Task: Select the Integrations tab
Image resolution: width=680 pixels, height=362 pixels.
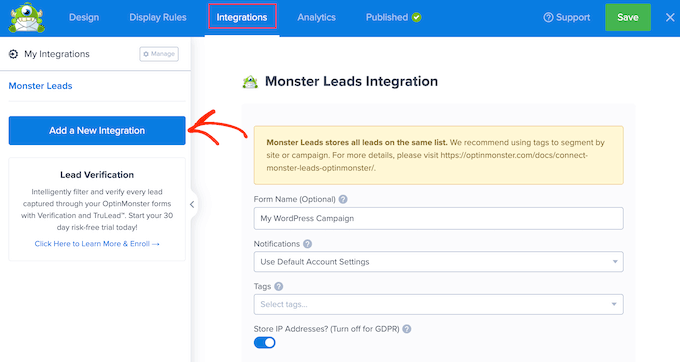Action: point(242,17)
